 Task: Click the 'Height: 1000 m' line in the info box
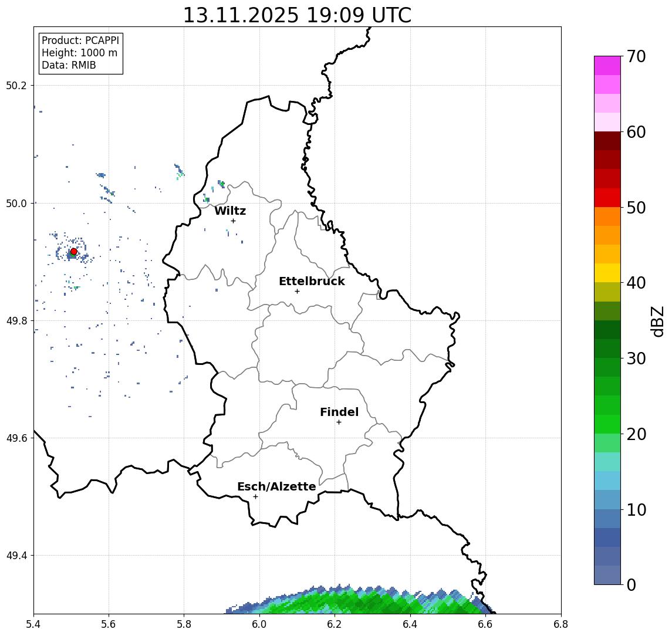coord(79,53)
